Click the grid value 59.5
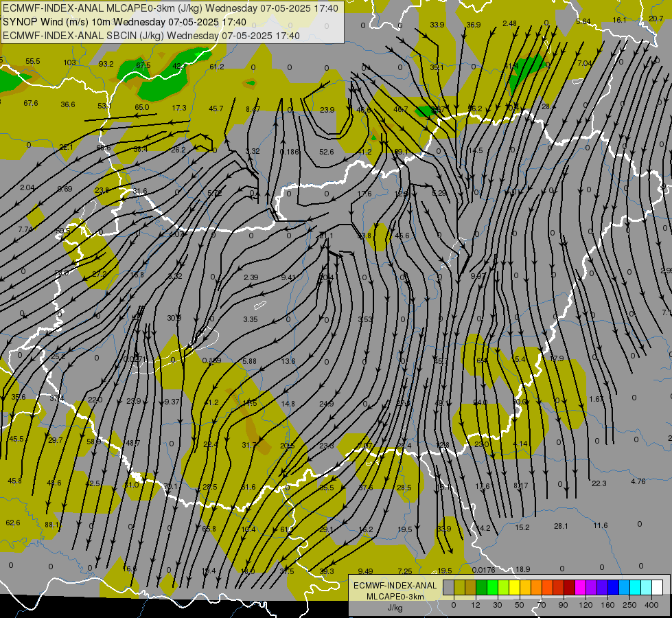This screenshot has height=618, width=672. [63, 231]
